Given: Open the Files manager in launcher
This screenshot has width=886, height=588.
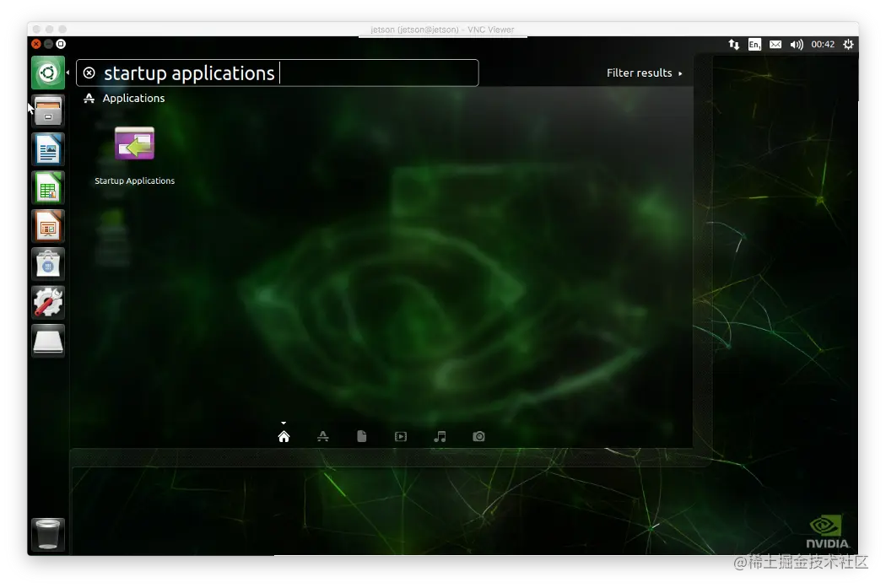Looking at the screenshot, I should 48,111.
